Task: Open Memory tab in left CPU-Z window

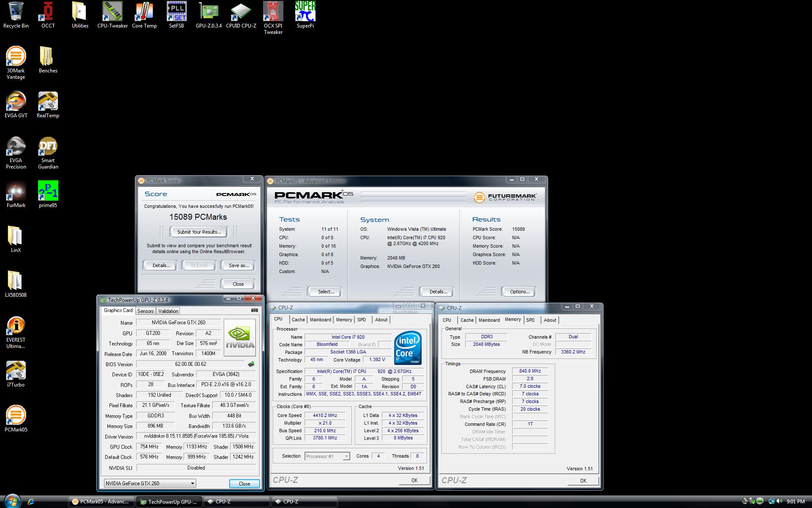Action: click(x=344, y=320)
